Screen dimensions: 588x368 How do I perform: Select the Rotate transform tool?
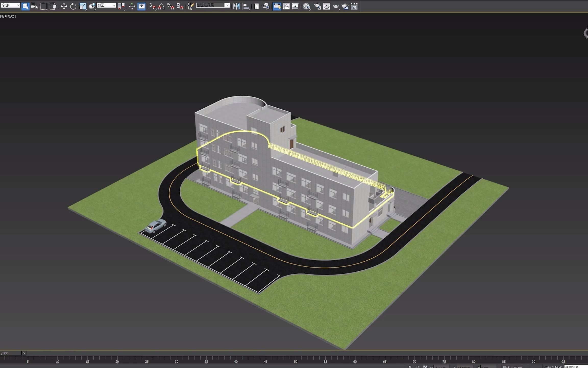(73, 6)
